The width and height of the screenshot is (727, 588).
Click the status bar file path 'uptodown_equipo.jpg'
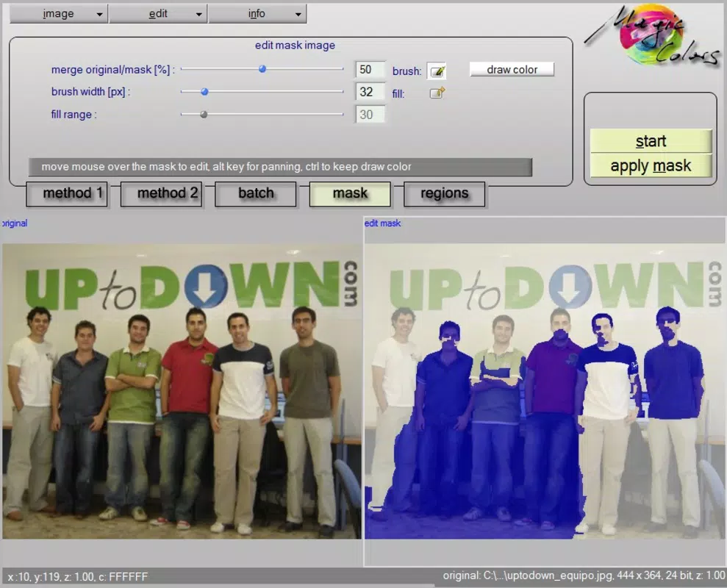(559, 576)
